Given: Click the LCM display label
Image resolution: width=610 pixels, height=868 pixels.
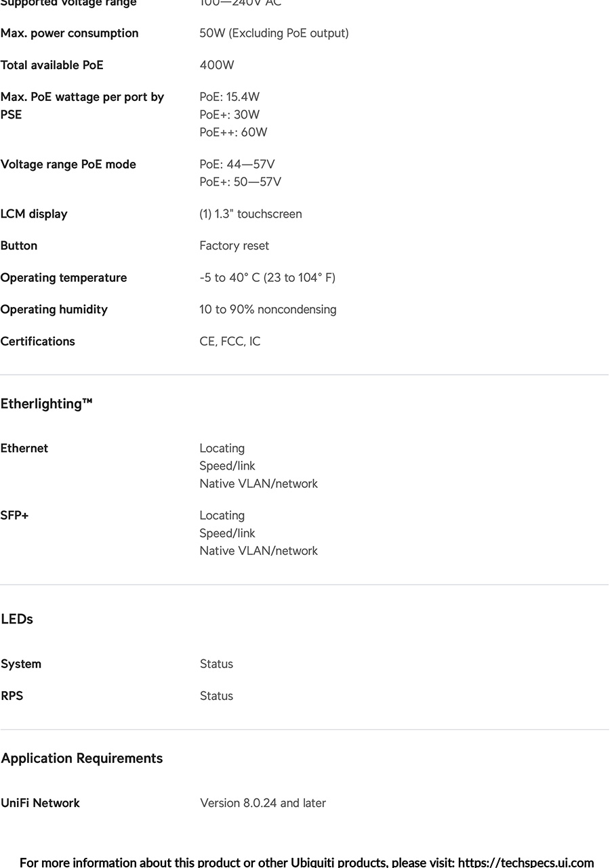Looking at the screenshot, I should pos(34,214).
